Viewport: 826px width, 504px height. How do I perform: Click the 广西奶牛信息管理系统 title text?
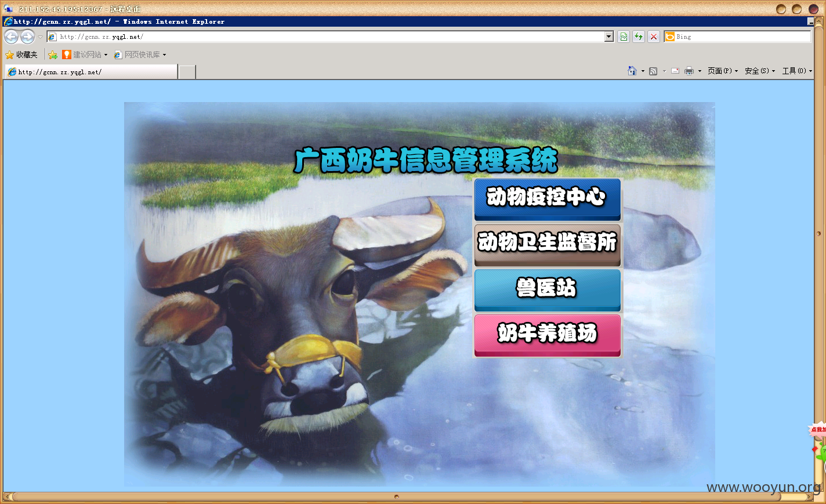tap(426, 161)
